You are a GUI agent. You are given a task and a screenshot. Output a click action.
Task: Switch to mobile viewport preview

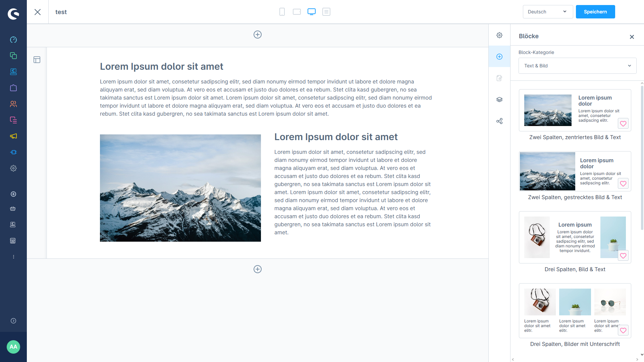[282, 12]
